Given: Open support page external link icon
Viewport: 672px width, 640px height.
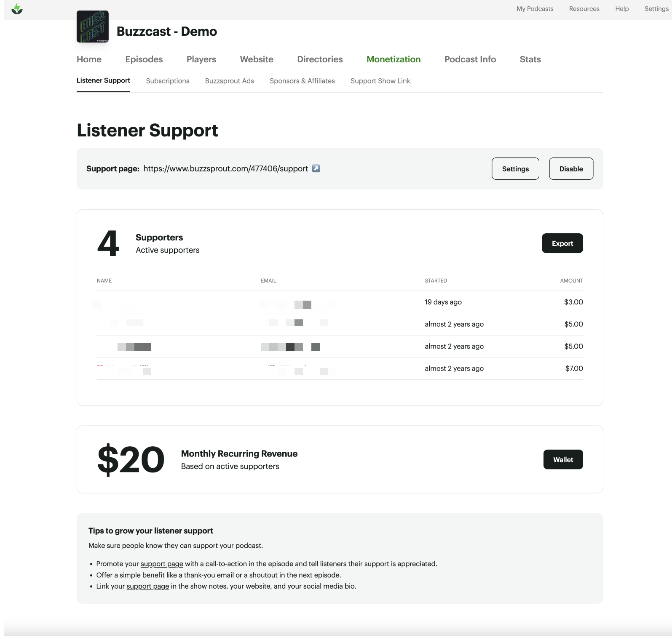Looking at the screenshot, I should tap(316, 168).
